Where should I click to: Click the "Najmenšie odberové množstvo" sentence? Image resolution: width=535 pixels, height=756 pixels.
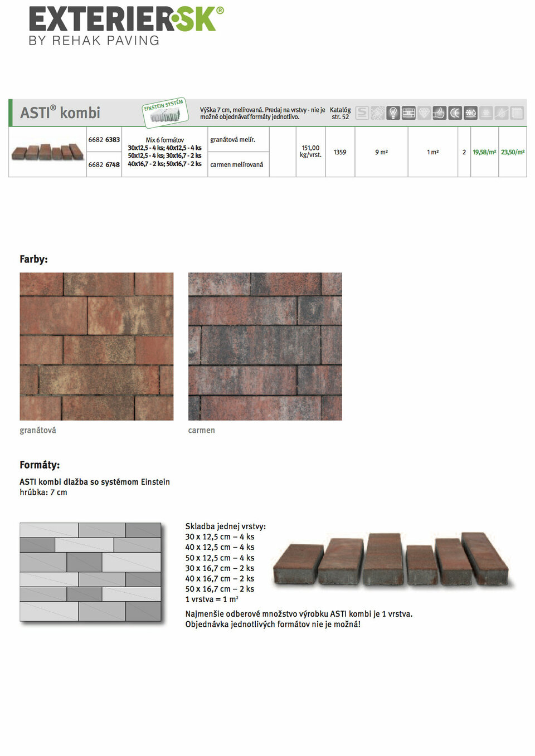pyautogui.click(x=299, y=614)
